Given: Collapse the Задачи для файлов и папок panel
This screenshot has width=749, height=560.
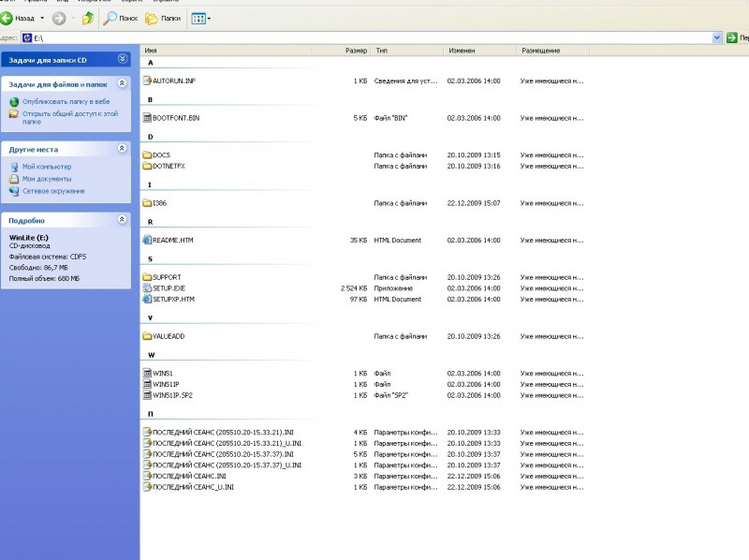Looking at the screenshot, I should pos(123,83).
